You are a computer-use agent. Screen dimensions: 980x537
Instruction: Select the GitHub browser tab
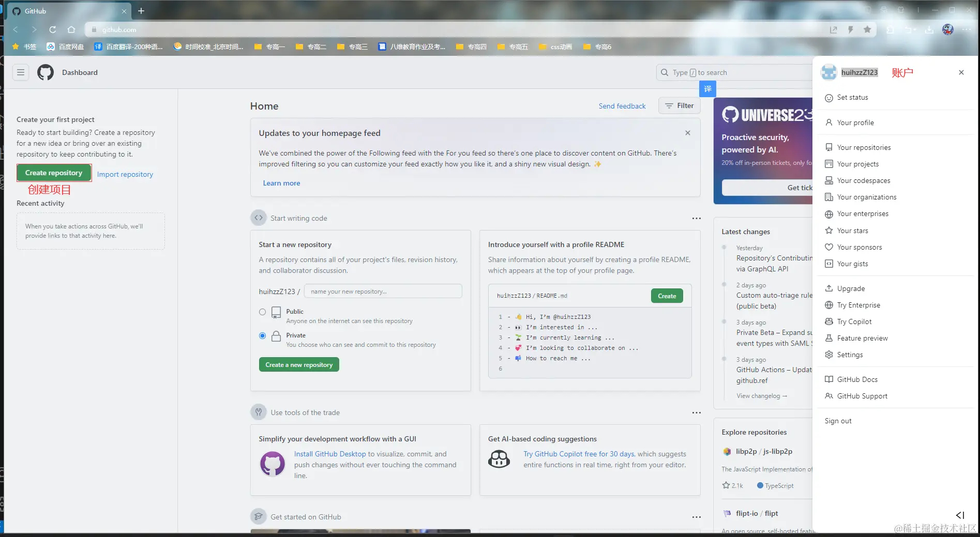69,11
